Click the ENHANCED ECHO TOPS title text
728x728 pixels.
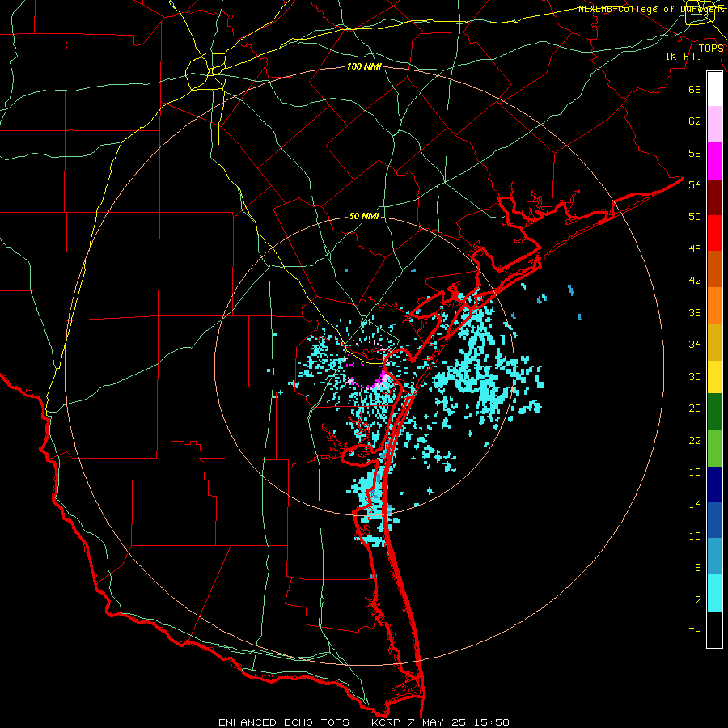point(284,722)
